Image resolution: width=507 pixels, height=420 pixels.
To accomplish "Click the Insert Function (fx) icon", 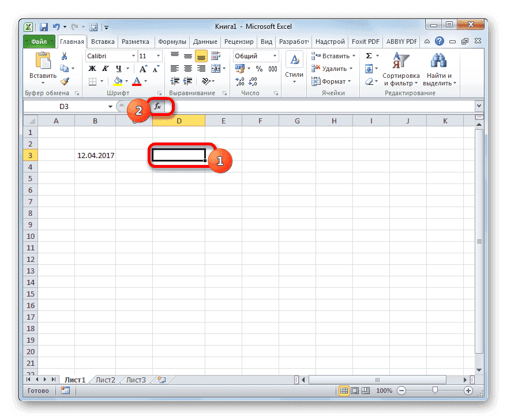I will point(157,106).
